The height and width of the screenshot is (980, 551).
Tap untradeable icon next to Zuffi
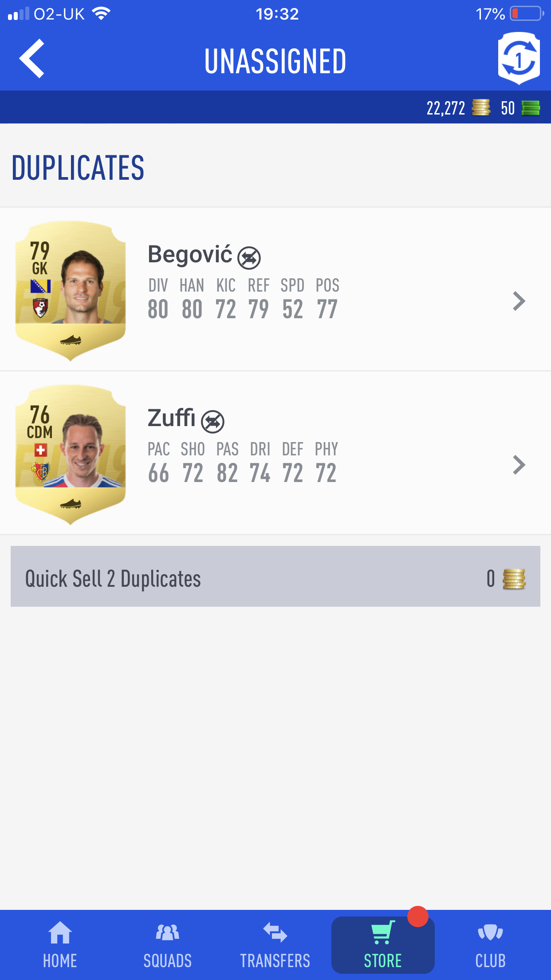(x=213, y=421)
